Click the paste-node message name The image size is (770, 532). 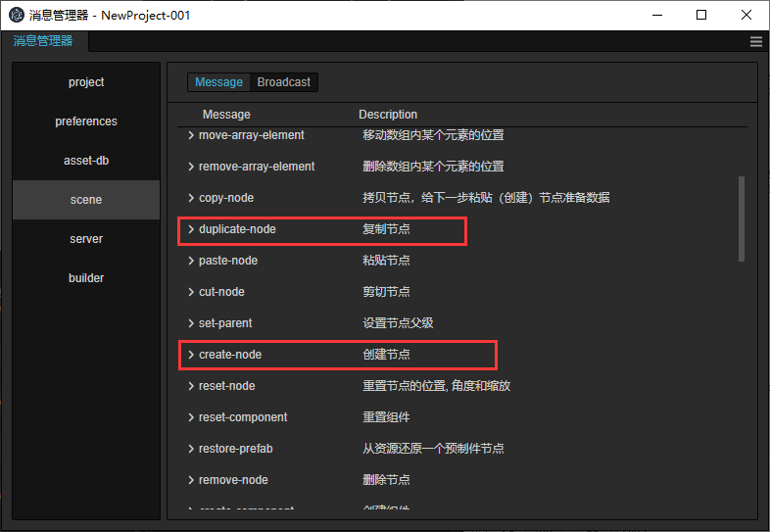tap(228, 261)
